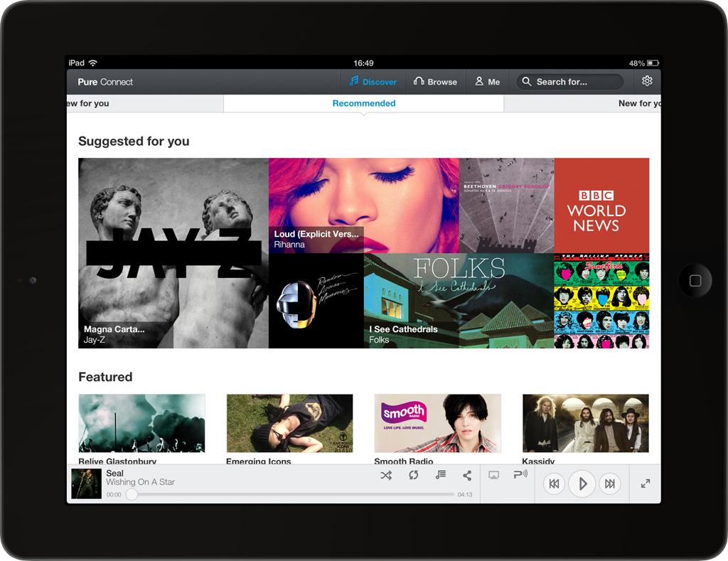Switch to the Discover section

(x=373, y=82)
